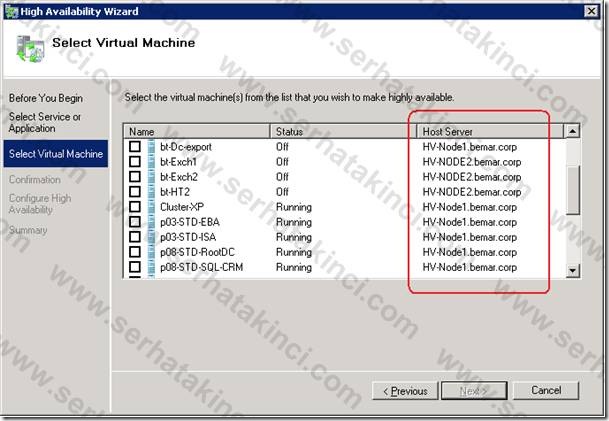This screenshot has width=609, height=421.
Task: Select the p08-STD-RootDC row name
Action: click(197, 252)
